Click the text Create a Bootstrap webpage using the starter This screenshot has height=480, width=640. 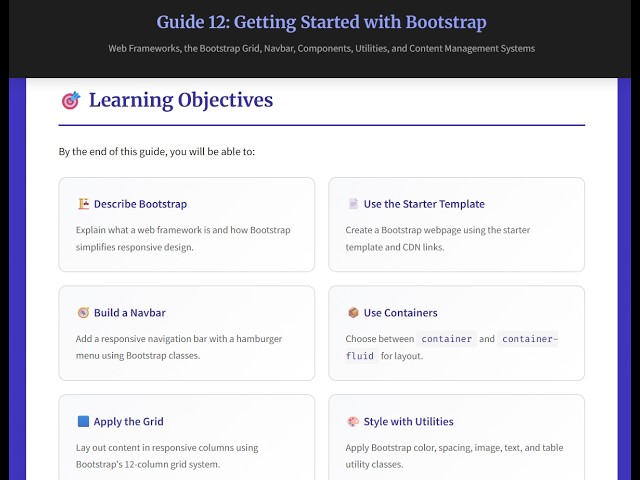point(438,238)
